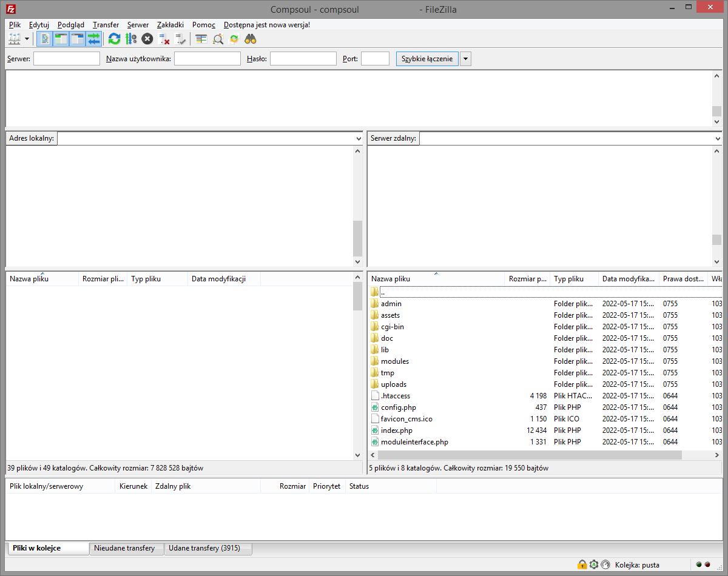
Task: Toggle queue processing
Action: [130, 38]
